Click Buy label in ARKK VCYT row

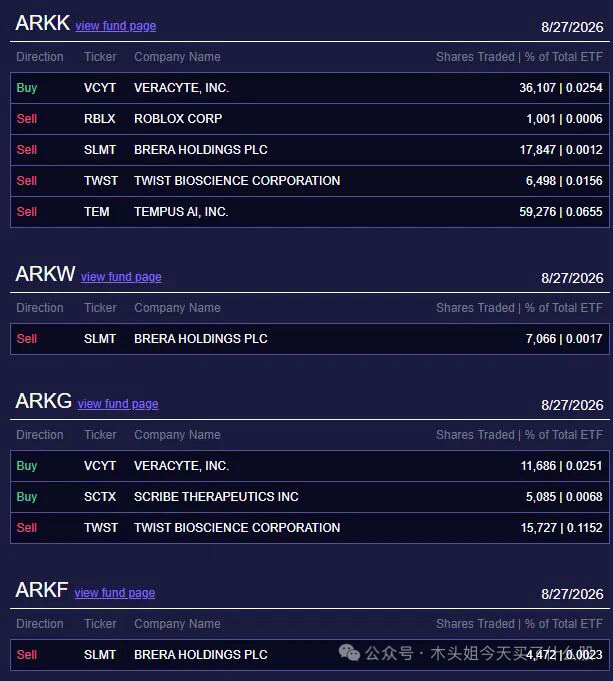tap(27, 88)
